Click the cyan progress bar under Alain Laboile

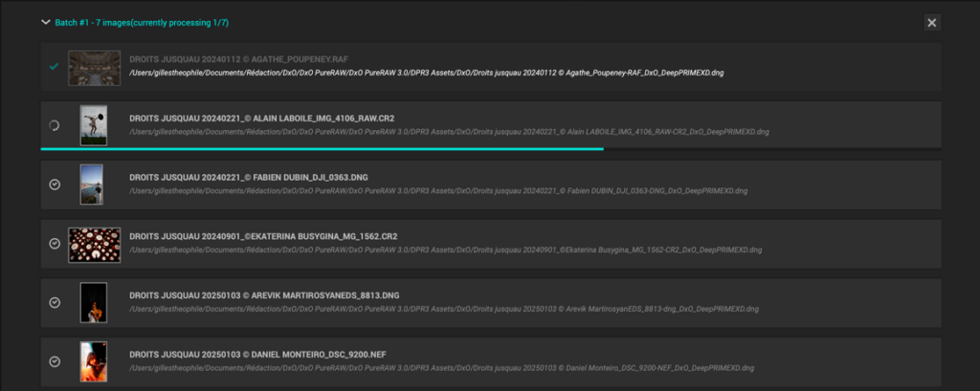tap(322, 148)
